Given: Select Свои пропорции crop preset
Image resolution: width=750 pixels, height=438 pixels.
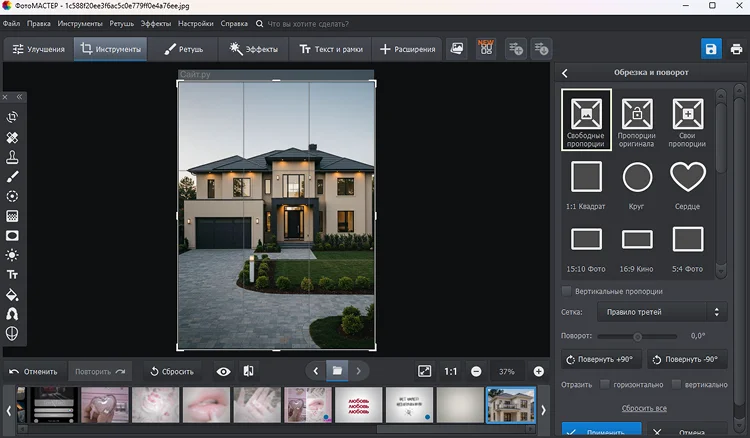Looking at the screenshot, I should [x=687, y=121].
